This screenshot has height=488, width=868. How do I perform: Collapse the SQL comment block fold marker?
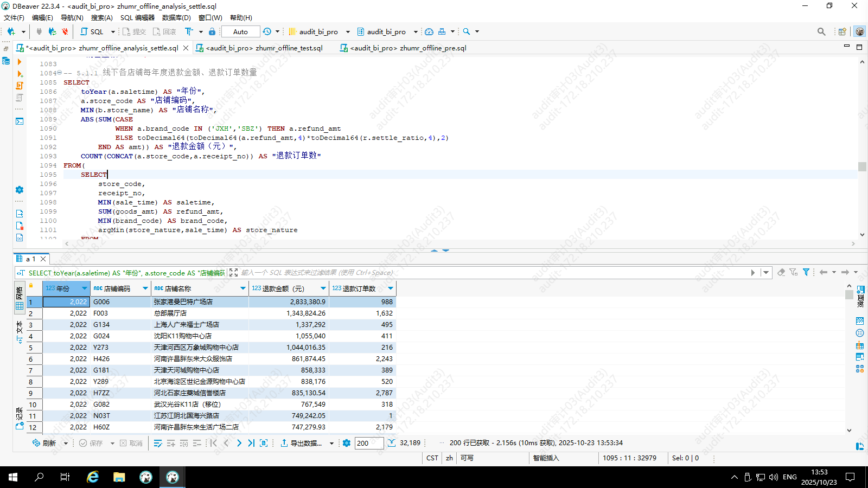click(59, 73)
